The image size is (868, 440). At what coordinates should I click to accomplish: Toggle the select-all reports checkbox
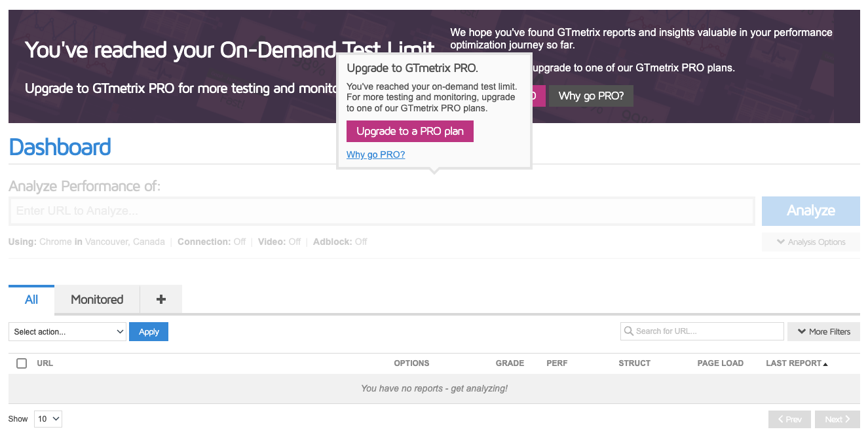[x=22, y=363]
